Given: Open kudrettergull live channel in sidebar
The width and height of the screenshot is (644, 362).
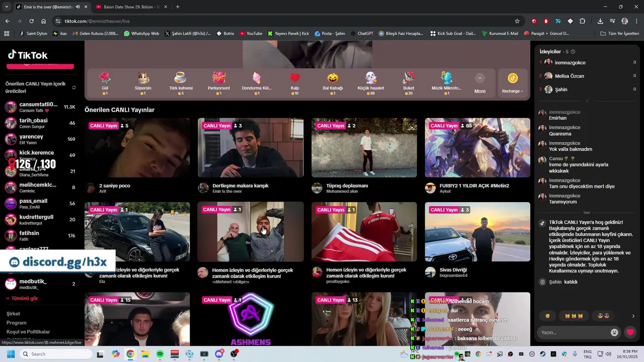Looking at the screenshot, I should point(40,220).
